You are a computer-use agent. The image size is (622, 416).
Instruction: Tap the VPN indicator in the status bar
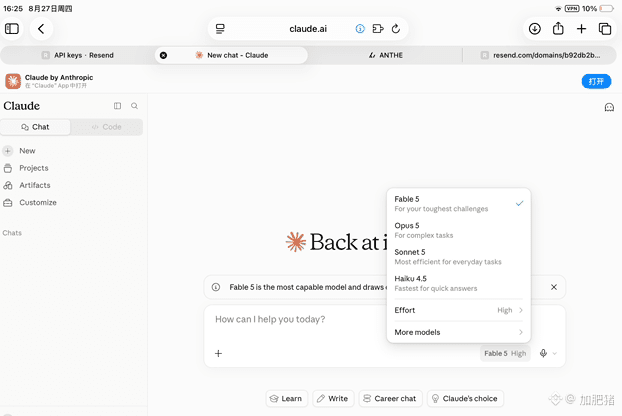click(x=572, y=8)
